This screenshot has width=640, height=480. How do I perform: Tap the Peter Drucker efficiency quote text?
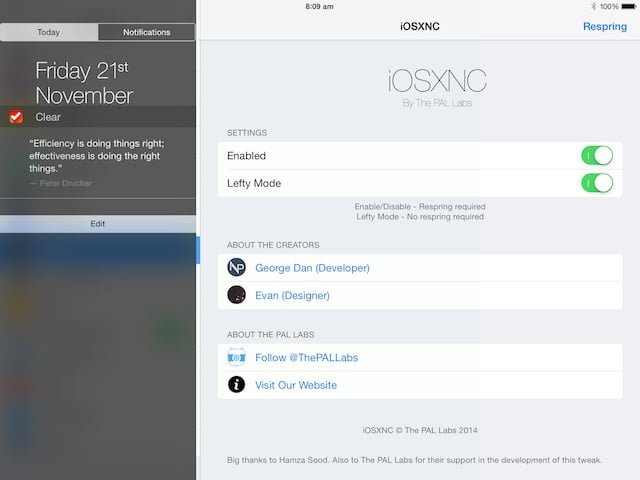(x=97, y=156)
